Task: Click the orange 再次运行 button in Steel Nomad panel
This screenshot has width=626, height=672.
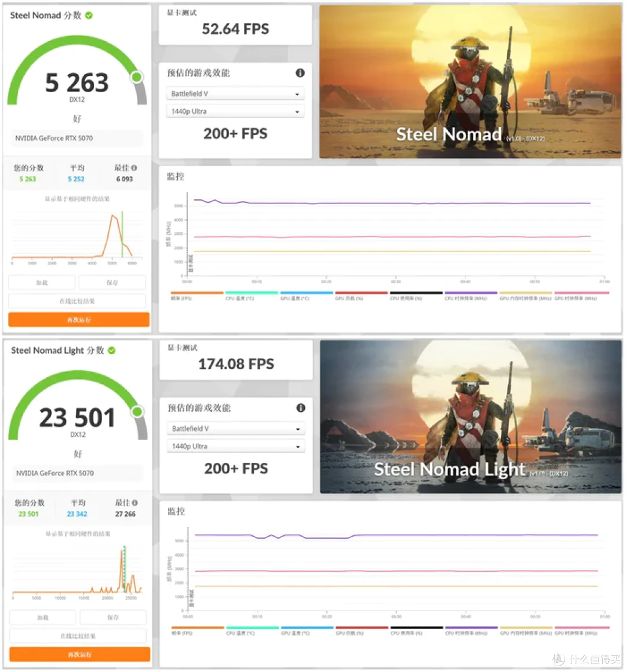Action: [x=79, y=320]
